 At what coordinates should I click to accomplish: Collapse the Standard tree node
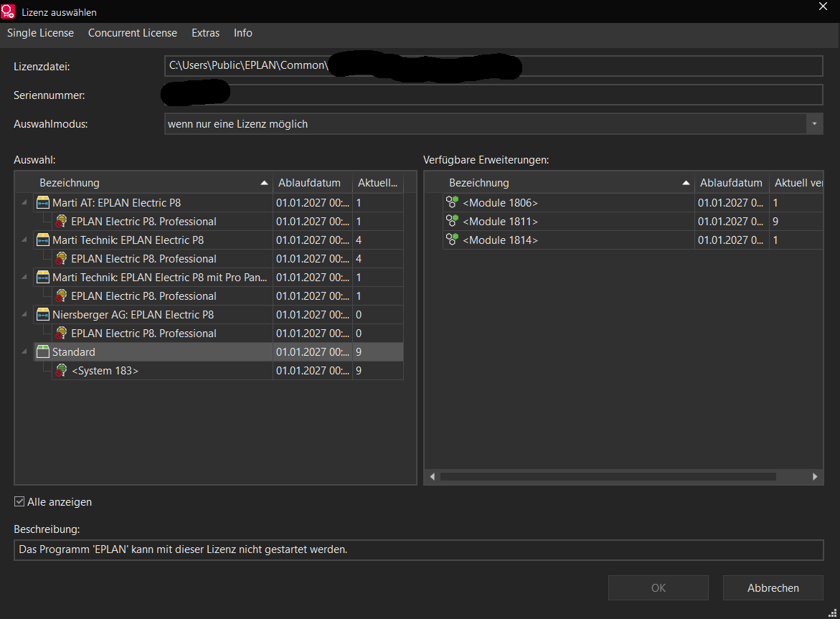tap(24, 351)
